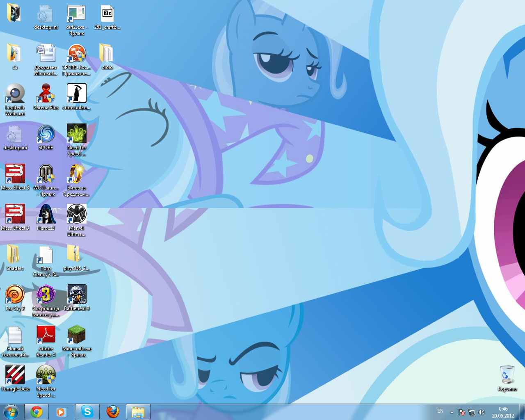Open the network status tray icon
The height and width of the screenshot is (420, 525).
472,412
